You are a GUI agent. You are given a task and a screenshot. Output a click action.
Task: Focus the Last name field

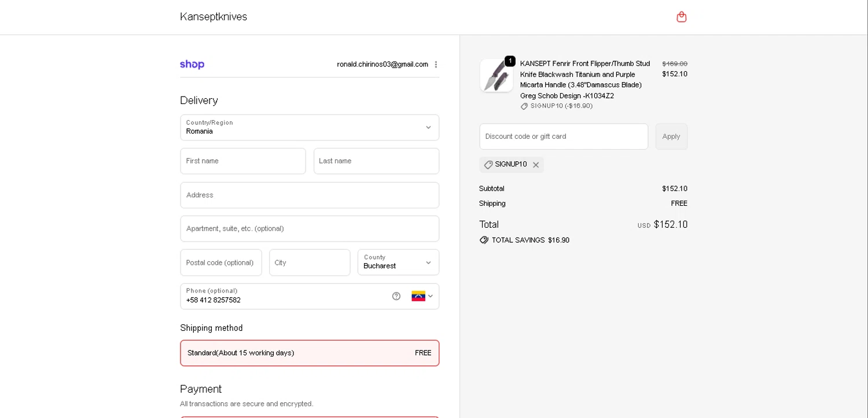tap(376, 161)
